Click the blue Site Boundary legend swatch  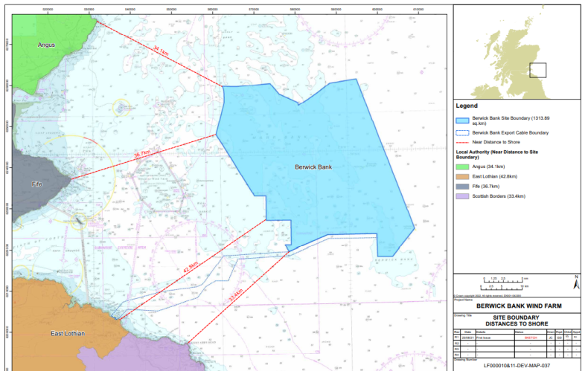tap(463, 119)
